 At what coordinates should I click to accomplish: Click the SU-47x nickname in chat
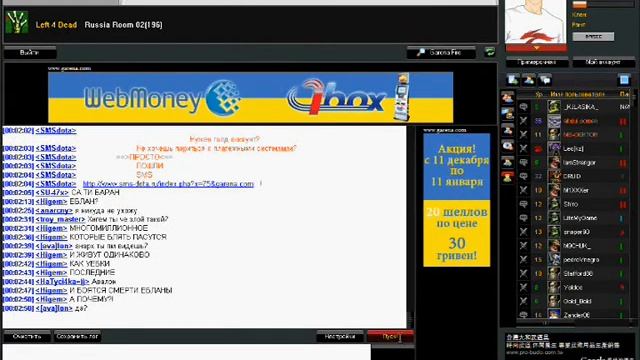52,193
